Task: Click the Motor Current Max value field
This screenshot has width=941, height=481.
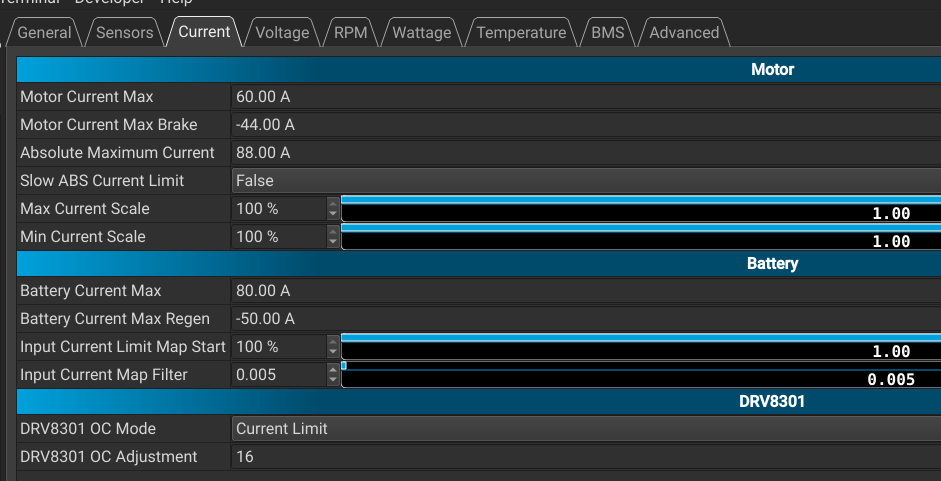Action: 586,97
